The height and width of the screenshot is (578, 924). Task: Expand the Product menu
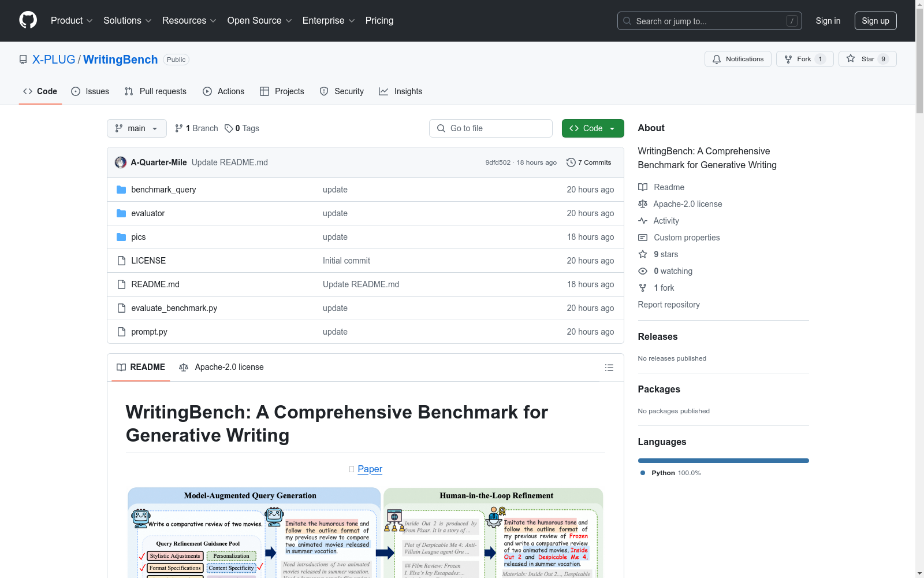(72, 20)
